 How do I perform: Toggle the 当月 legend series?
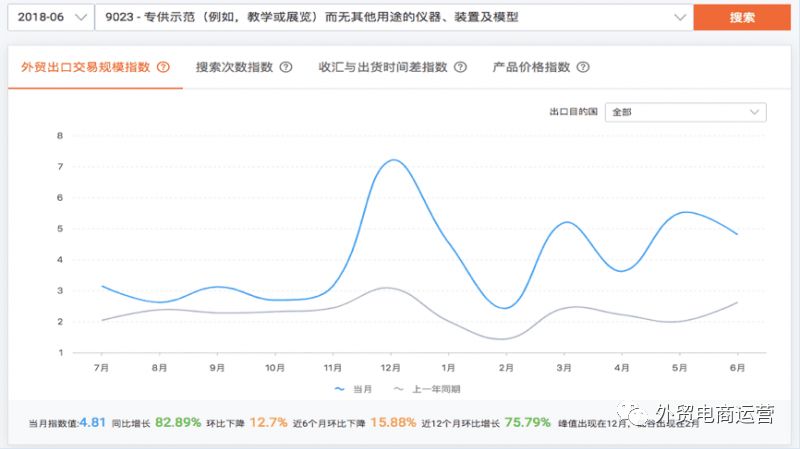[353, 389]
